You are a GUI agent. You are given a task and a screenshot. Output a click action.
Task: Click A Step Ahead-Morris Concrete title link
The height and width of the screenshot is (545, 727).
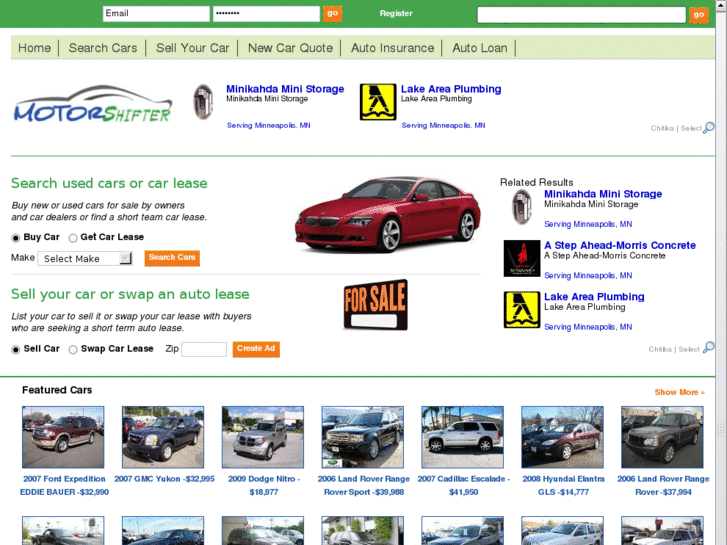tap(620, 245)
